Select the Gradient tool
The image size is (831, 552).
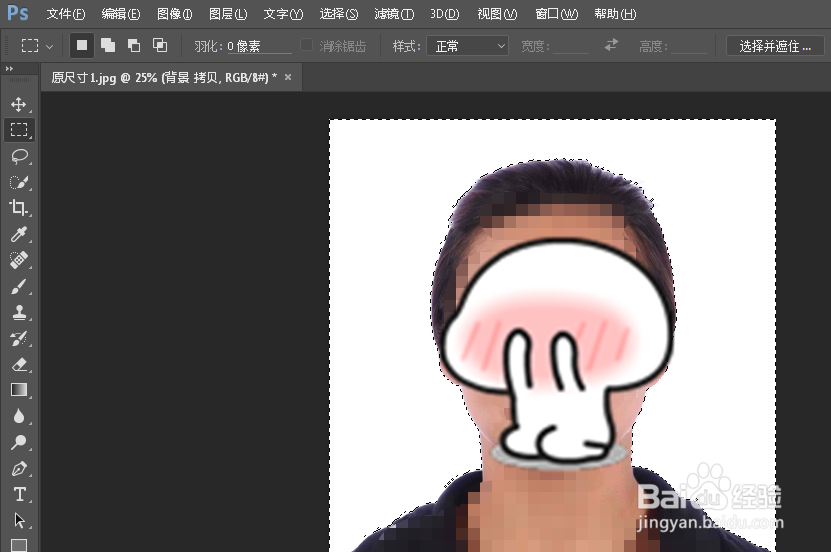tap(19, 390)
